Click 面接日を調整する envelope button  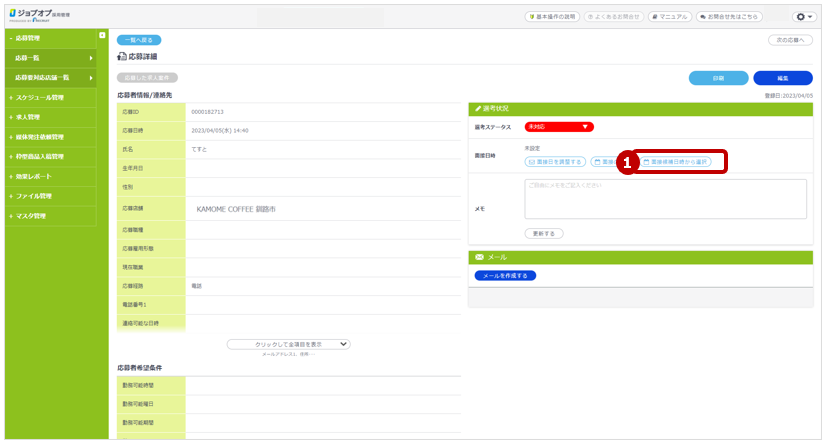click(x=554, y=161)
